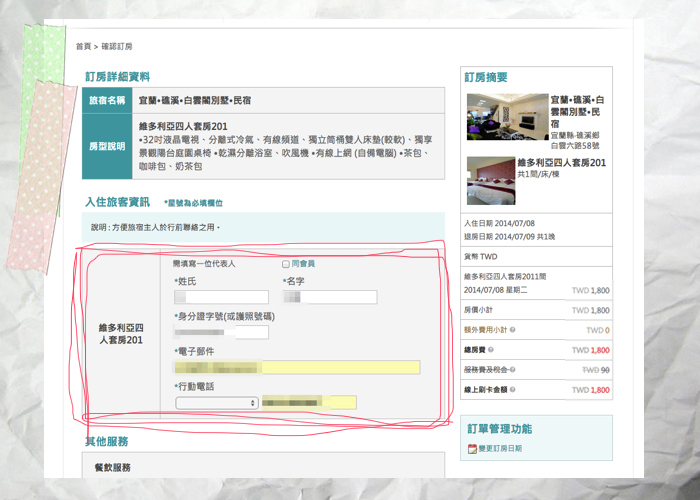Focus the 行動電話 number field
Image resolution: width=700 pixels, height=500 pixels.
309,403
